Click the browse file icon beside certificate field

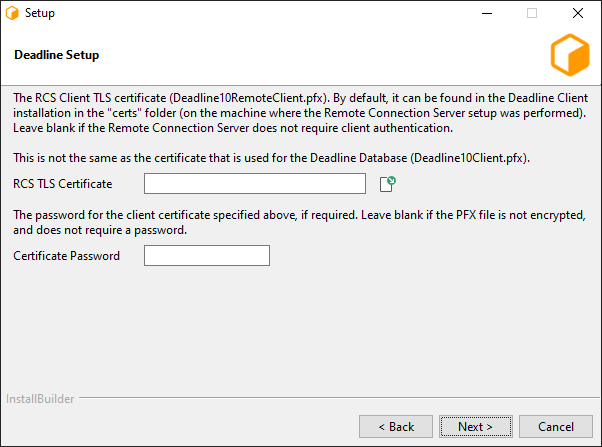388,183
